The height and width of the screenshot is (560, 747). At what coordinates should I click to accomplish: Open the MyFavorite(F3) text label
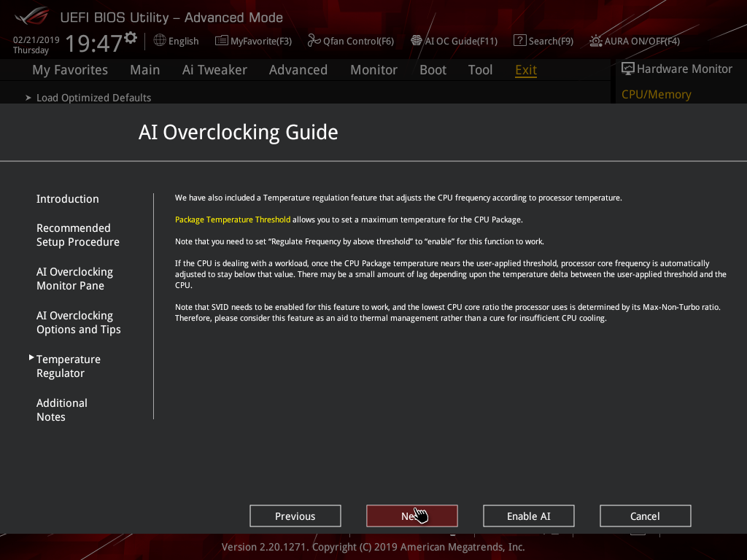261,42
